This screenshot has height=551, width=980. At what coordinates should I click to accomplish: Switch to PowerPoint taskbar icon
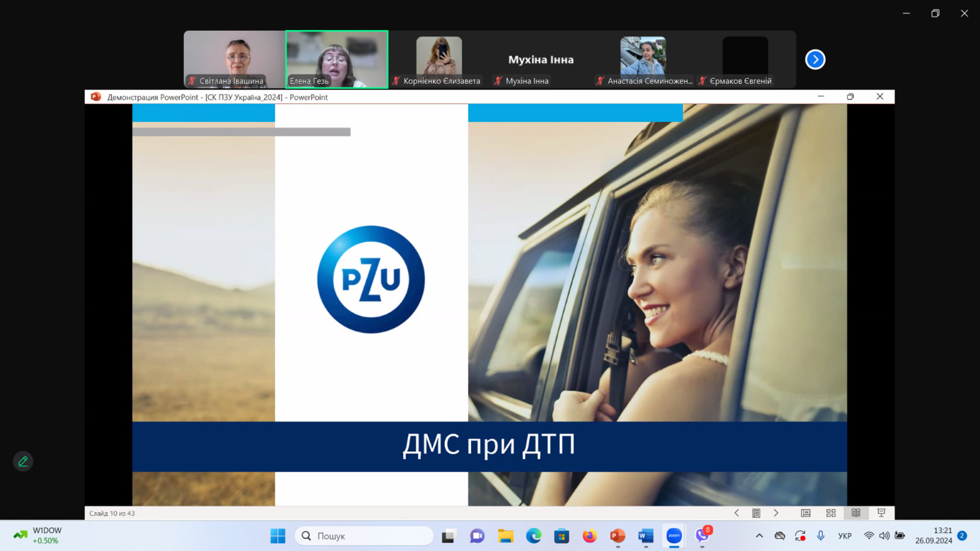[617, 536]
